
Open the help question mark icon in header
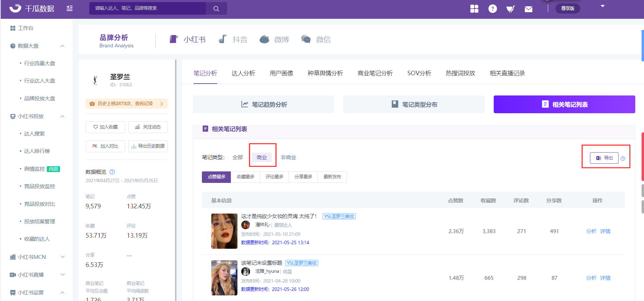pyautogui.click(x=492, y=9)
